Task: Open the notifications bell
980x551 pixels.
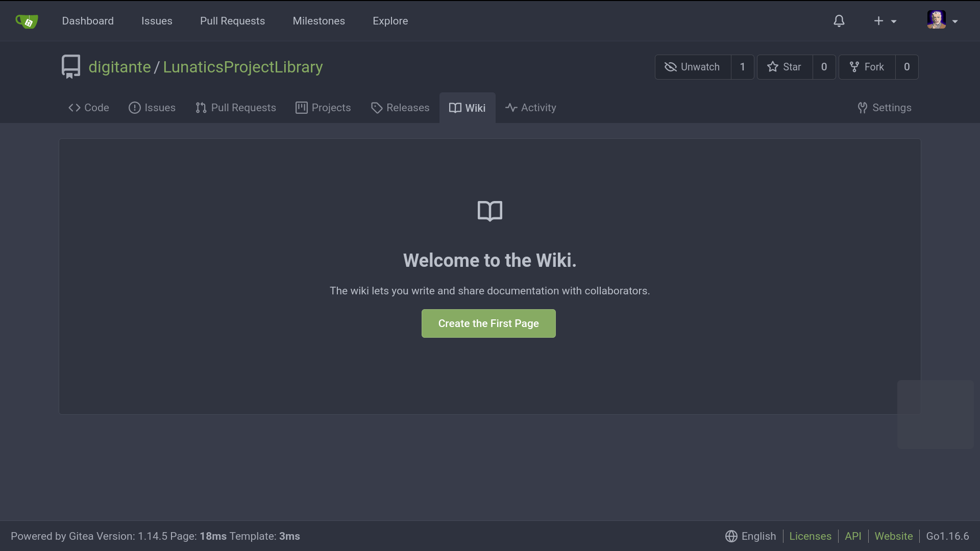Action: 839,21
